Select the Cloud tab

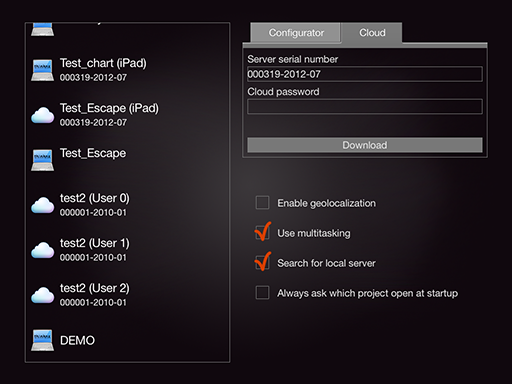pos(372,33)
